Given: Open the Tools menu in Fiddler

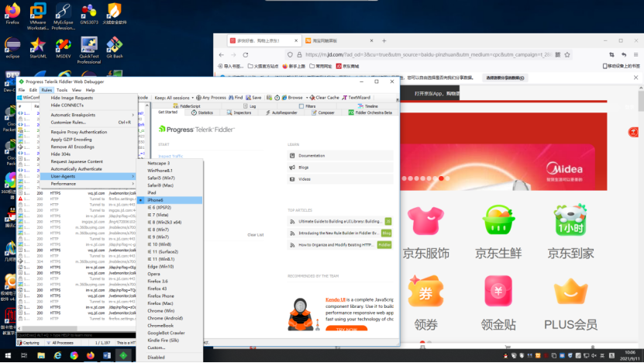Looking at the screenshot, I should coord(62,90).
